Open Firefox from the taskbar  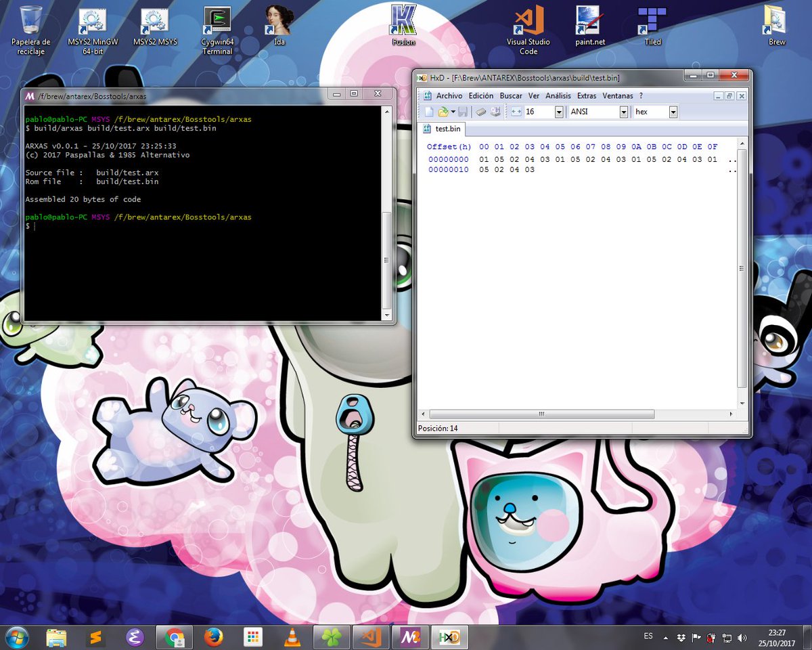coord(214,637)
